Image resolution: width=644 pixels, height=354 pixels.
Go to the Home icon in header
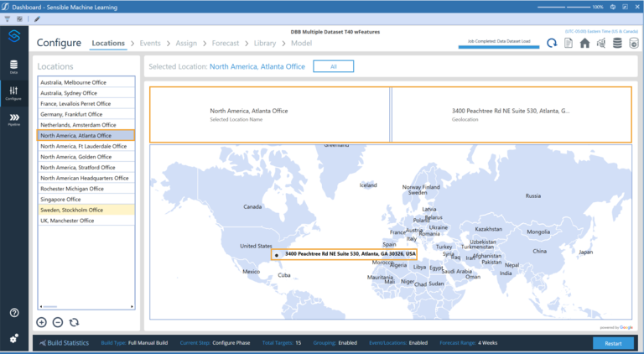[x=584, y=43]
